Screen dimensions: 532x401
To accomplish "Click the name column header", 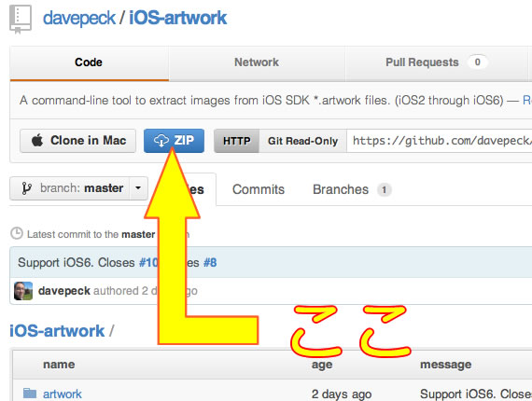I will [x=59, y=365].
